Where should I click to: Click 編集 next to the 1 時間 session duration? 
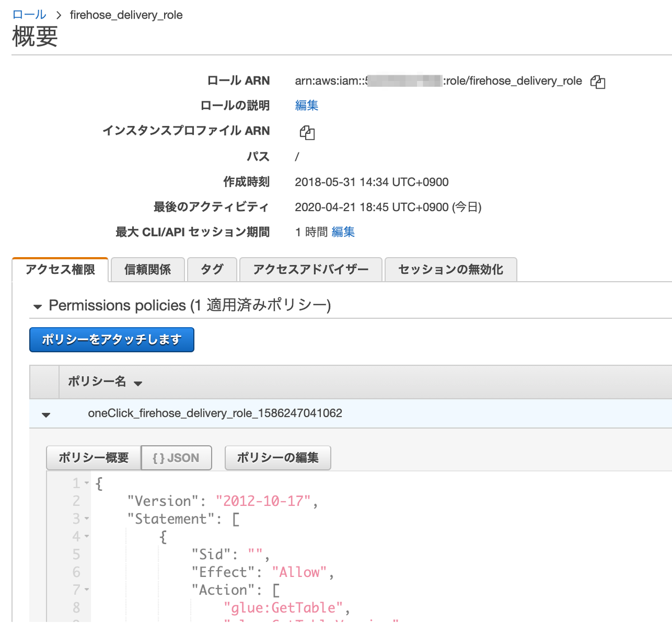point(343,232)
